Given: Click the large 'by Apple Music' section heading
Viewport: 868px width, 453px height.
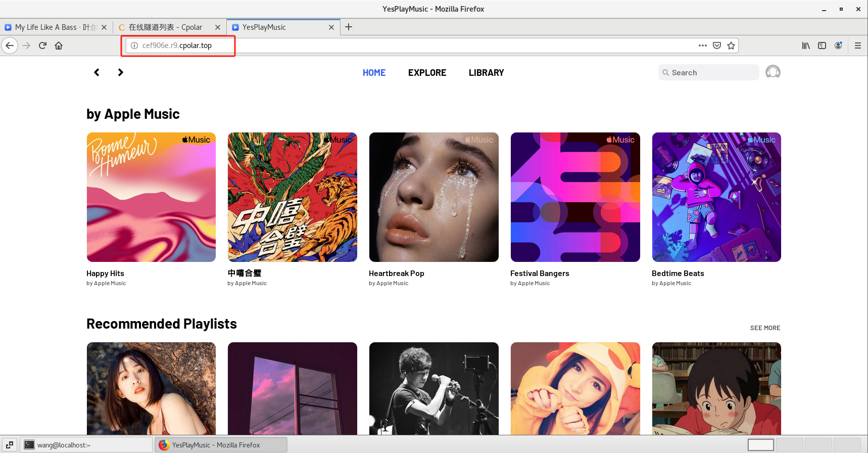Looking at the screenshot, I should pyautogui.click(x=133, y=114).
